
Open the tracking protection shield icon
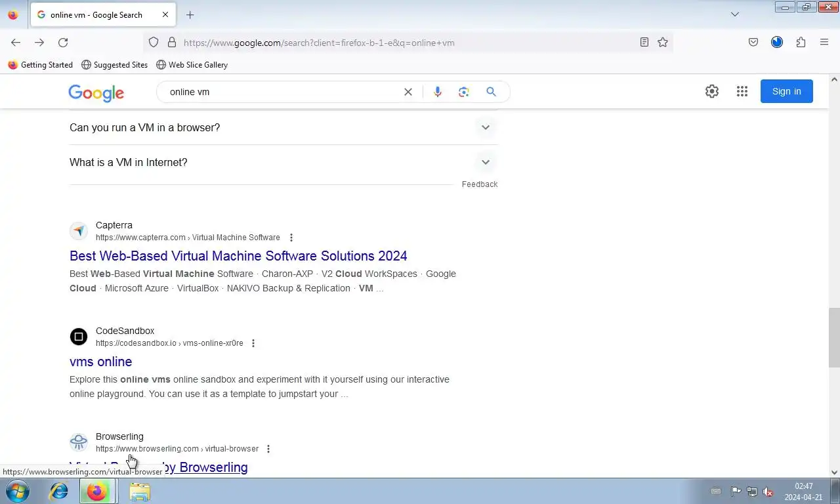pos(154,43)
